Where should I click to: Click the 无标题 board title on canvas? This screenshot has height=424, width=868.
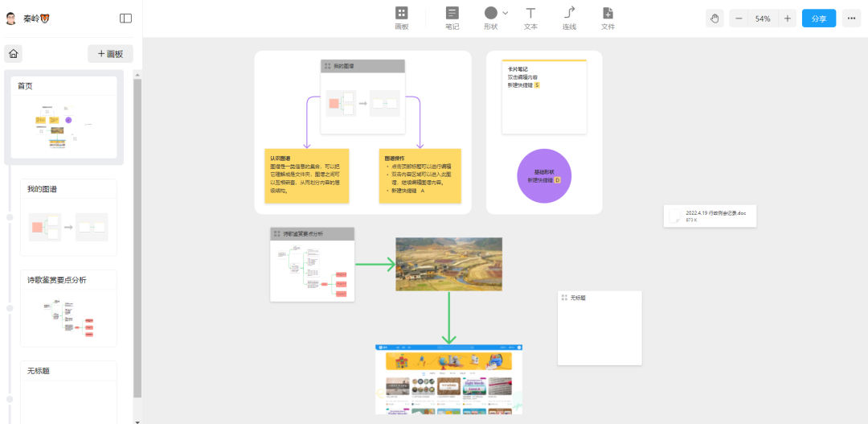578,298
